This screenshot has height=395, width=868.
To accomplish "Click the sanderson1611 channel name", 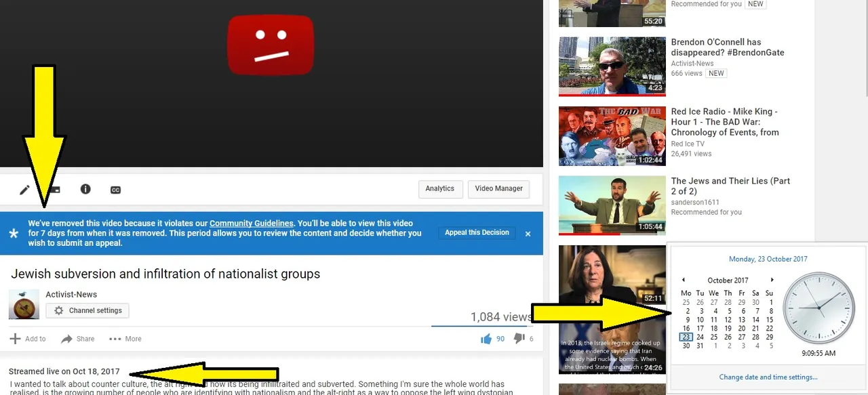I will click(695, 203).
